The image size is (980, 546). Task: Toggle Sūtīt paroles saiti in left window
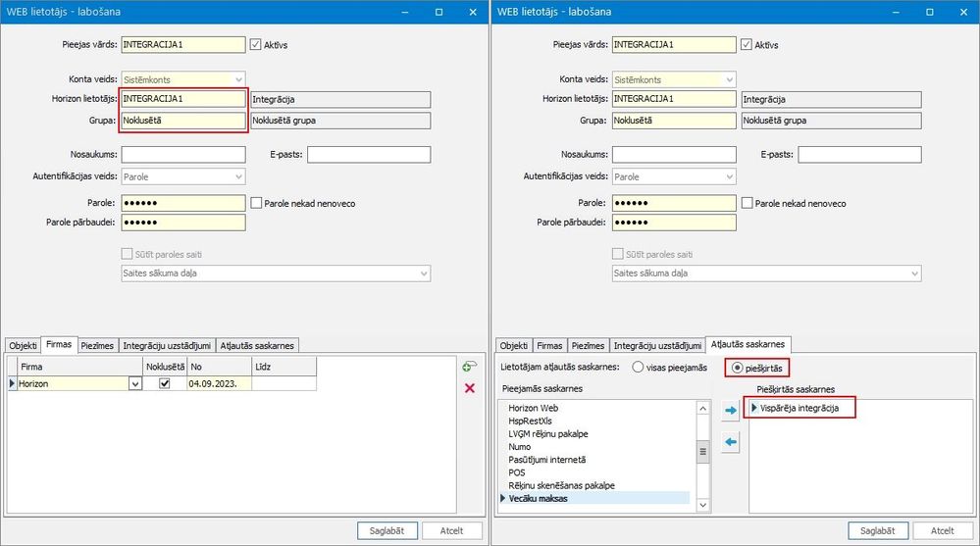(x=127, y=254)
